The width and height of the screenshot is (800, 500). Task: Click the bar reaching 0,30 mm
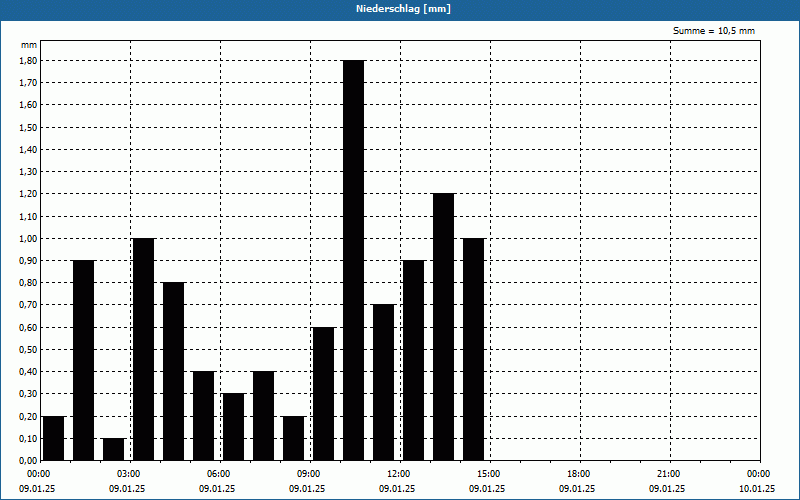[x=234, y=427]
